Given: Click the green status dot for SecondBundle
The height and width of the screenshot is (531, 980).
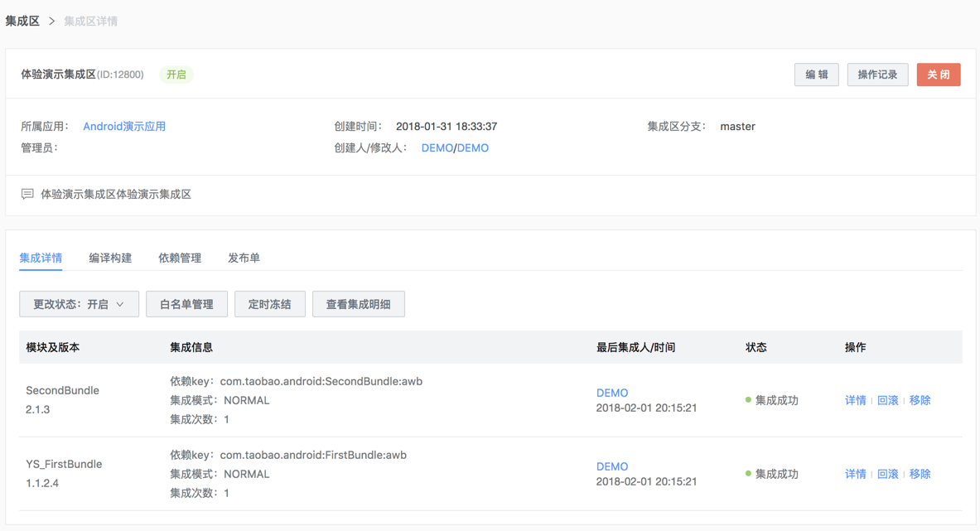Looking at the screenshot, I should pos(748,400).
